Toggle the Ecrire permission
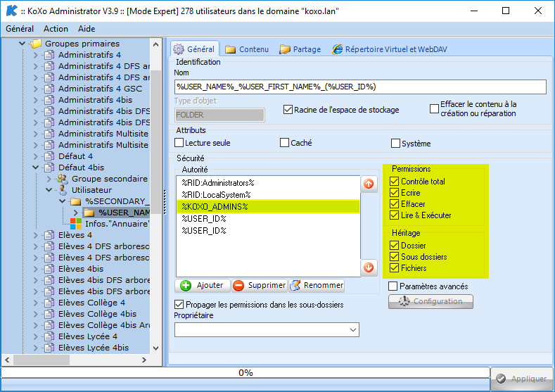The height and width of the screenshot is (392, 555). 394,193
